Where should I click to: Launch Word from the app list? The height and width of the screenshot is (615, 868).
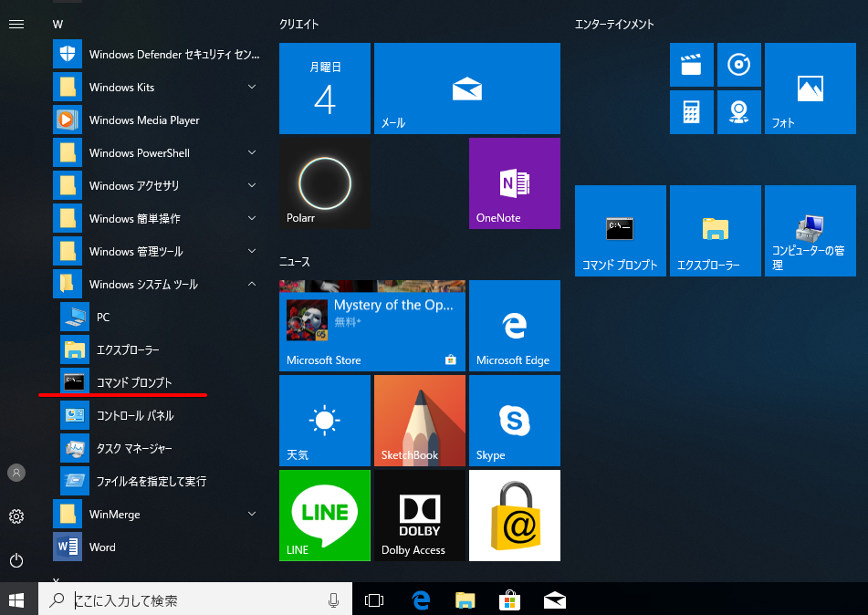point(157,547)
